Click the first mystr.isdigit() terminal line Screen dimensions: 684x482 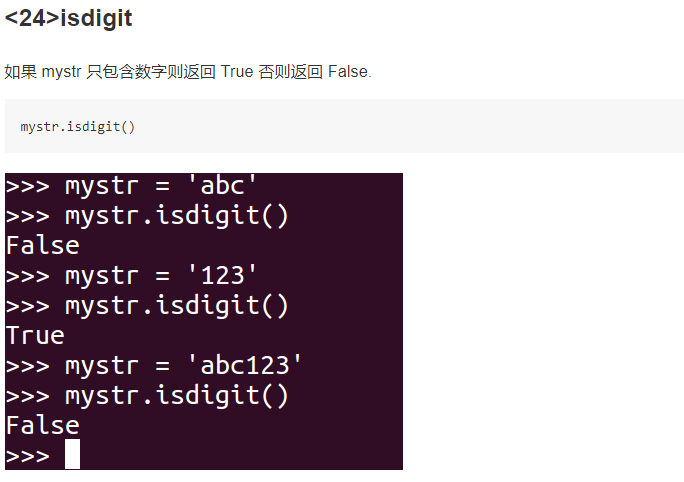(x=147, y=216)
